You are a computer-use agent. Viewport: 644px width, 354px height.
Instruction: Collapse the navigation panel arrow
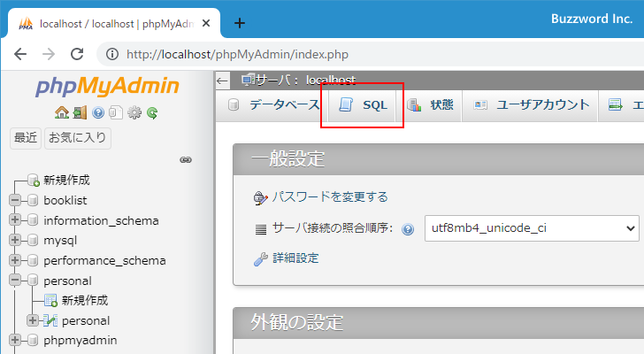(x=222, y=81)
